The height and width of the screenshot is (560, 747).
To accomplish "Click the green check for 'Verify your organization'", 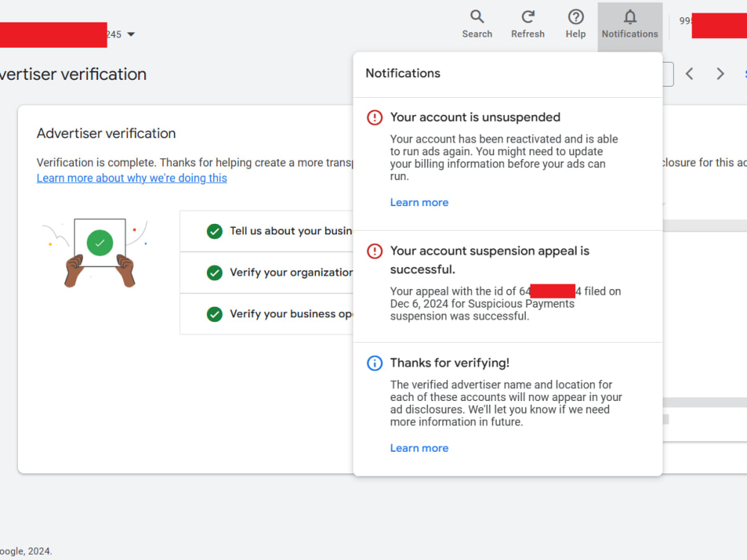I will pyautogui.click(x=214, y=273).
